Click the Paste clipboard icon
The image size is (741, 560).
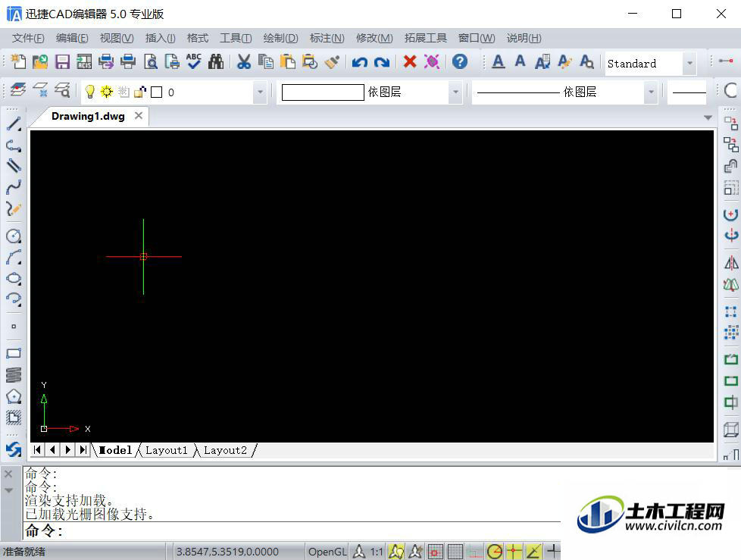coord(287,61)
